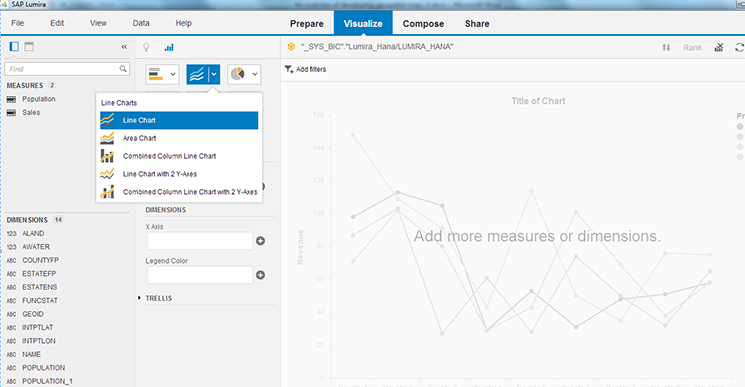This screenshot has height=387, width=745.
Task: Add a dimension to X Axis plus
Action: (x=260, y=241)
